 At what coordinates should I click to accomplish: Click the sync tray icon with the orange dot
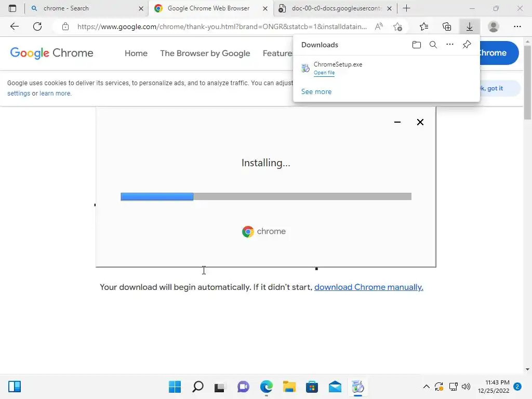point(438,387)
